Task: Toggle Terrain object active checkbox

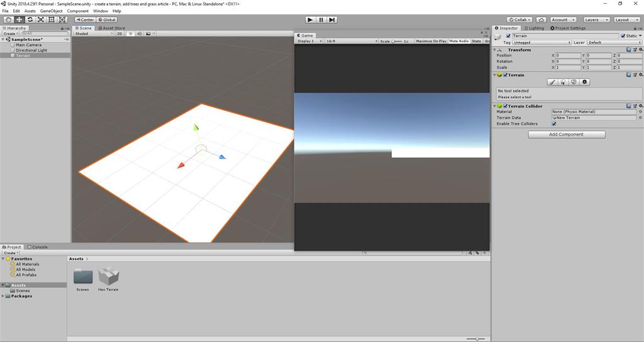Action: click(x=508, y=36)
